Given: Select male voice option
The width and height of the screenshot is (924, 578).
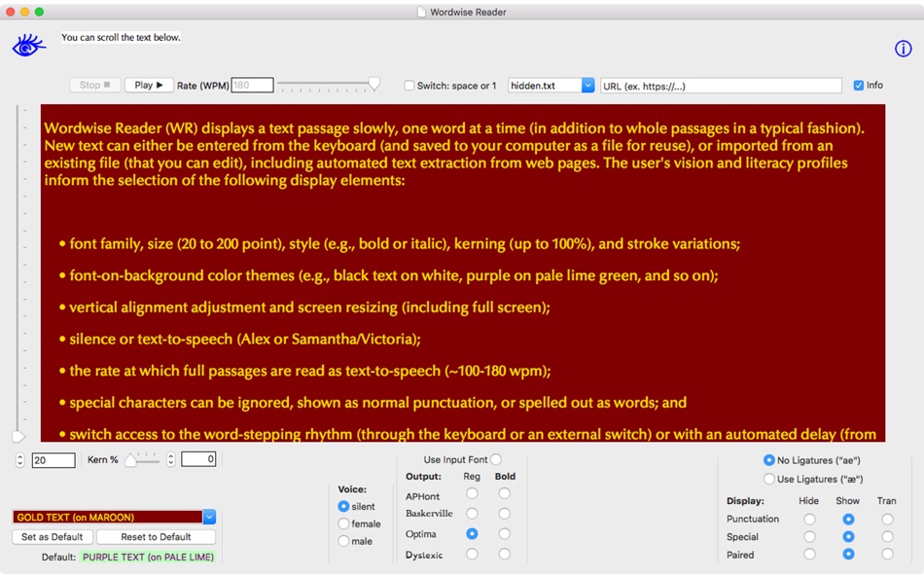Looking at the screenshot, I should 343,541.
